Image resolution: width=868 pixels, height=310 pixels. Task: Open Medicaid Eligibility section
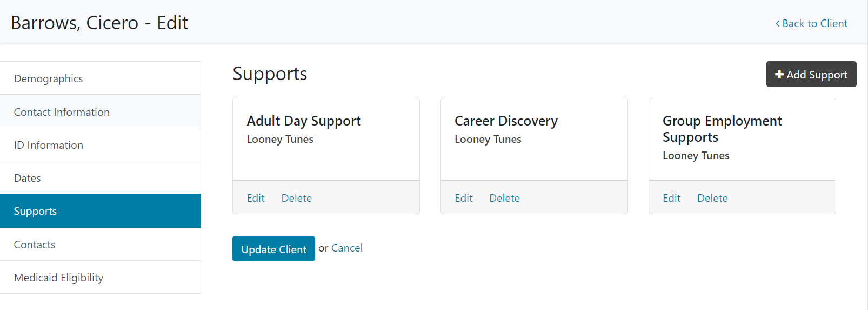coord(58,278)
